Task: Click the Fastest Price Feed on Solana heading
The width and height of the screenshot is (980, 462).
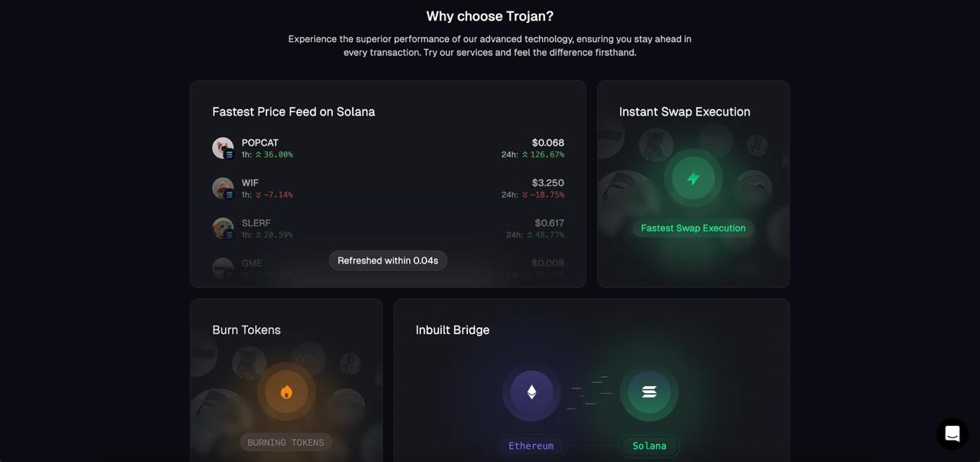Action: point(293,112)
